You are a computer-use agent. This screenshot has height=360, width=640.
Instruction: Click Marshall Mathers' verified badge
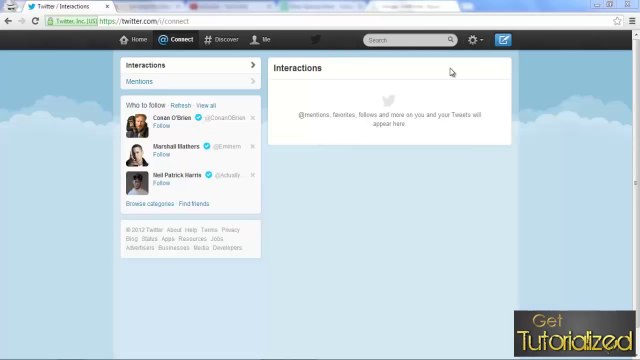click(x=207, y=146)
